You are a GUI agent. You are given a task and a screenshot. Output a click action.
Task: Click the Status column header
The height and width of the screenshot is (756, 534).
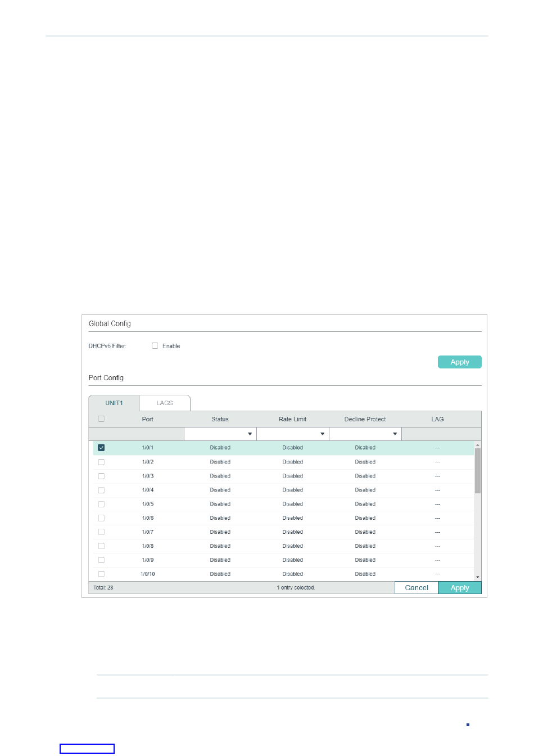(x=220, y=419)
